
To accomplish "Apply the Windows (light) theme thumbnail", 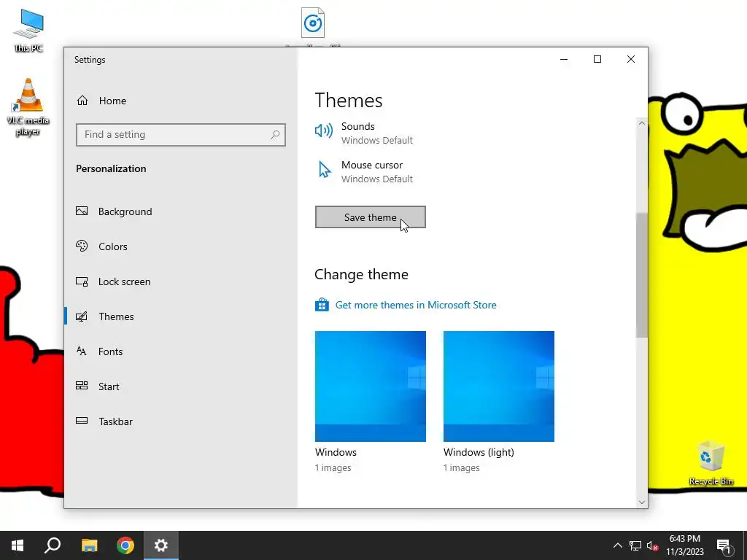I will pyautogui.click(x=499, y=386).
